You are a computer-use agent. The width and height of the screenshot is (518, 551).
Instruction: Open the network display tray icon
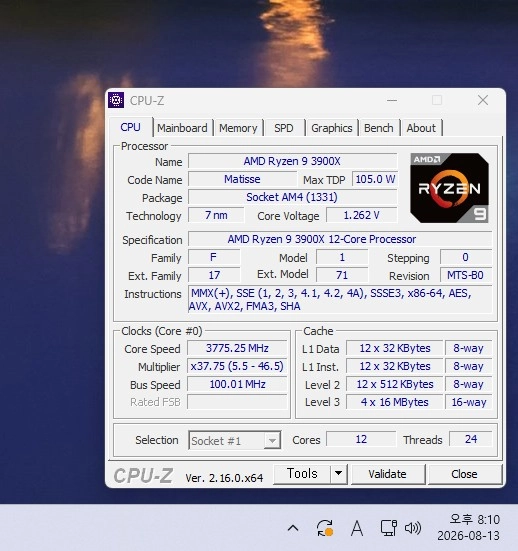(388, 528)
